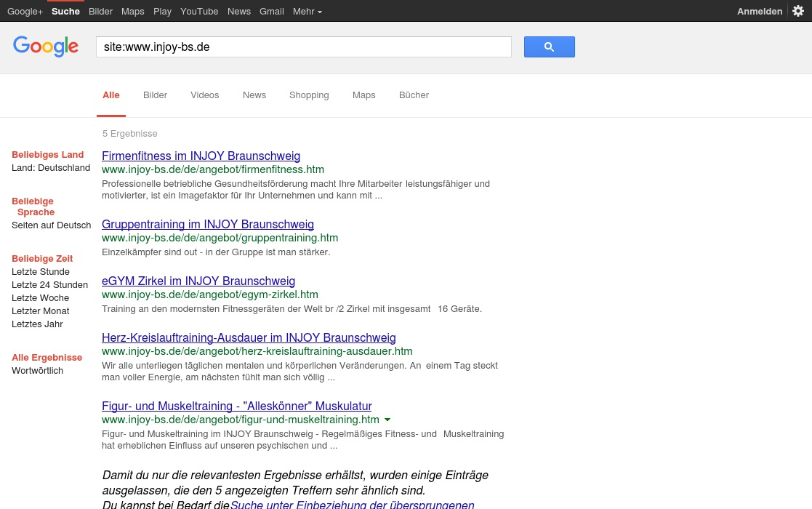The width and height of the screenshot is (812, 509).
Task: Expand the dropdown arrow next to the figur-und-muskeltraining URL
Action: tap(387, 420)
